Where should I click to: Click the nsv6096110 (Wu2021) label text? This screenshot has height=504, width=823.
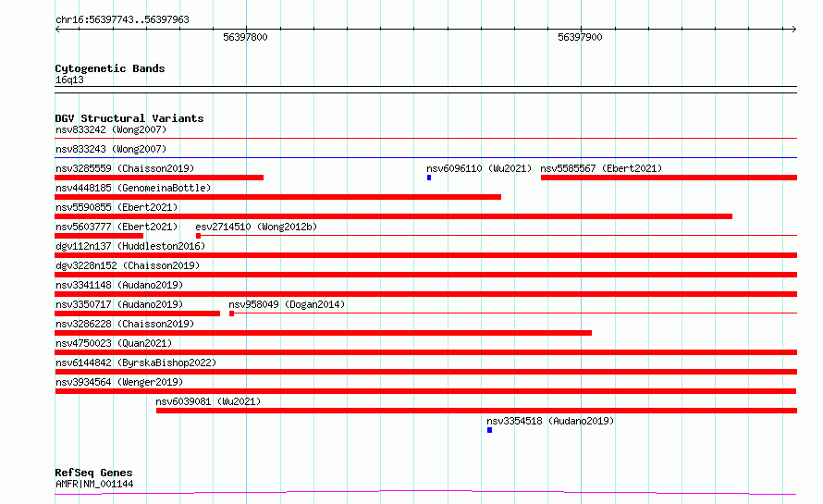click(479, 168)
